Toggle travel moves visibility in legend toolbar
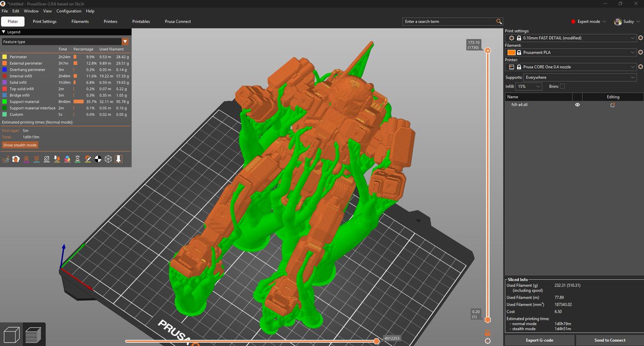The width and height of the screenshot is (644, 346). 6,158
